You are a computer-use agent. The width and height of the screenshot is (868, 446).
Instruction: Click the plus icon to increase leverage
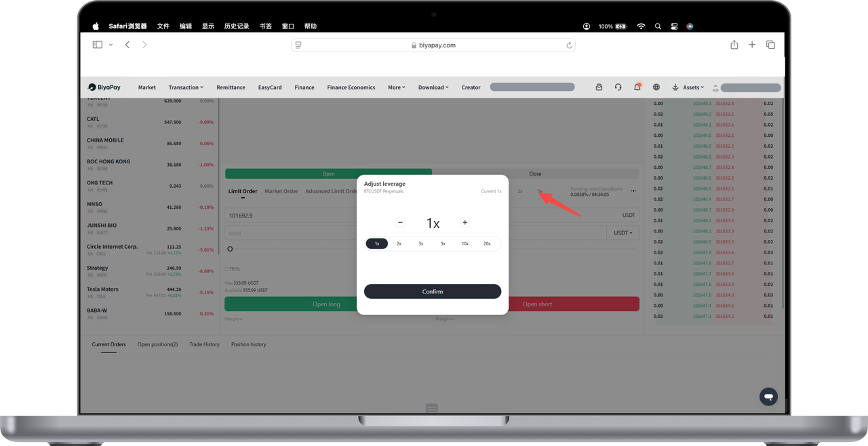coord(465,222)
